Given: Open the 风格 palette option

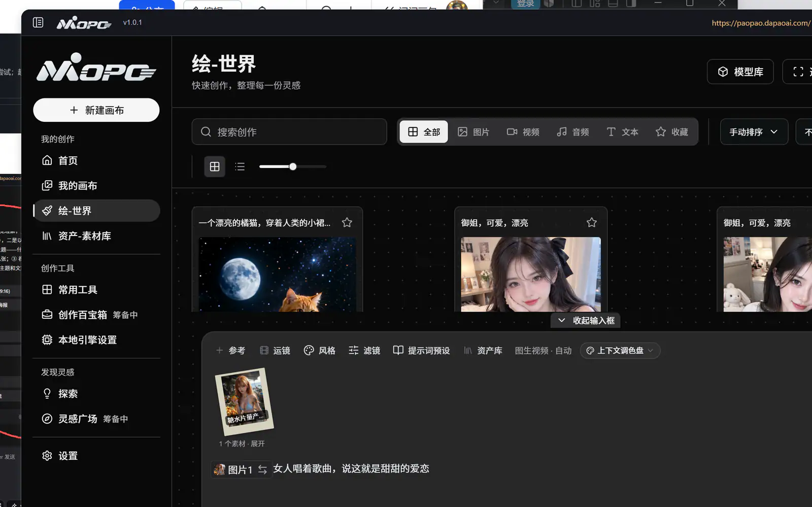Looking at the screenshot, I should pos(320,351).
